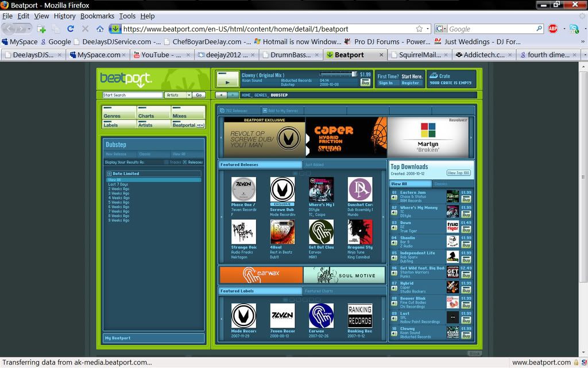
Task: Click the bookmark star in address bar
Action: 419,29
